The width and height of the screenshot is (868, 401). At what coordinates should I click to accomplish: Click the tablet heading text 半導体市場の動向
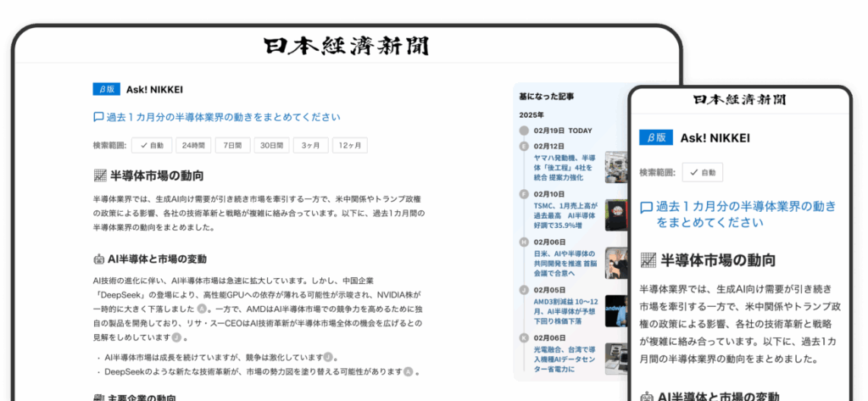157,176
